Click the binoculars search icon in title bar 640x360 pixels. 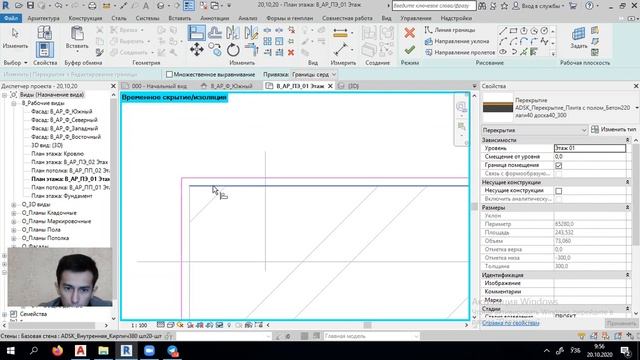point(482,6)
